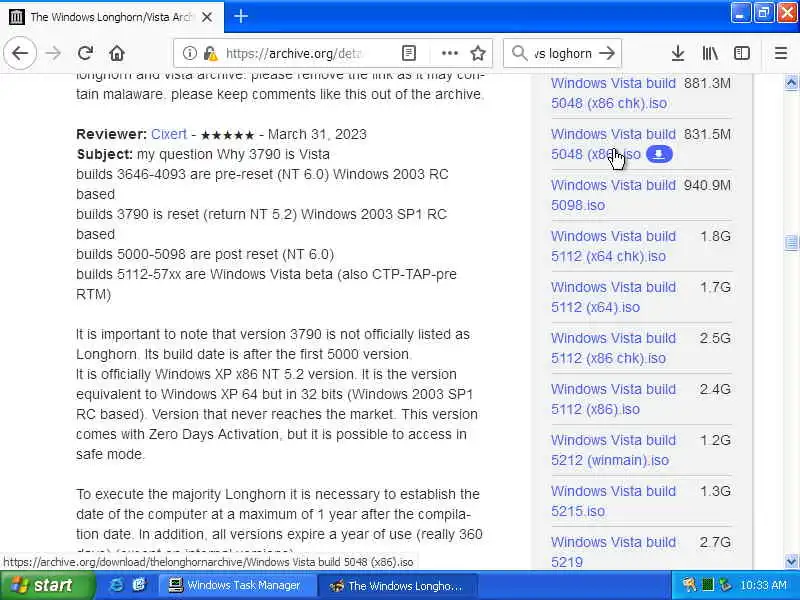Click the green Task Manager CPU tray icon
This screenshot has width=800, height=600.
(x=708, y=585)
